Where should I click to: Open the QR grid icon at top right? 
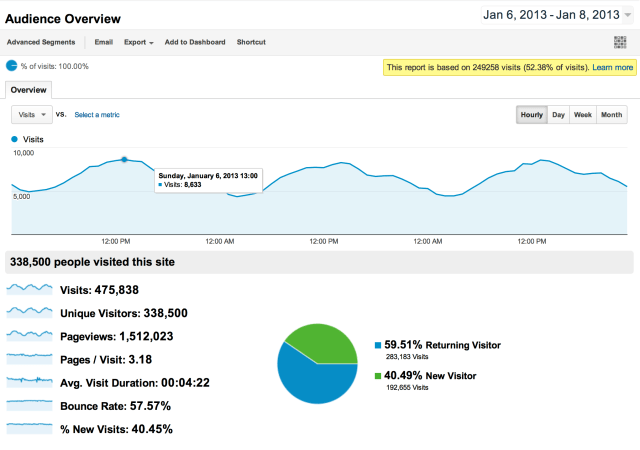tap(620, 42)
